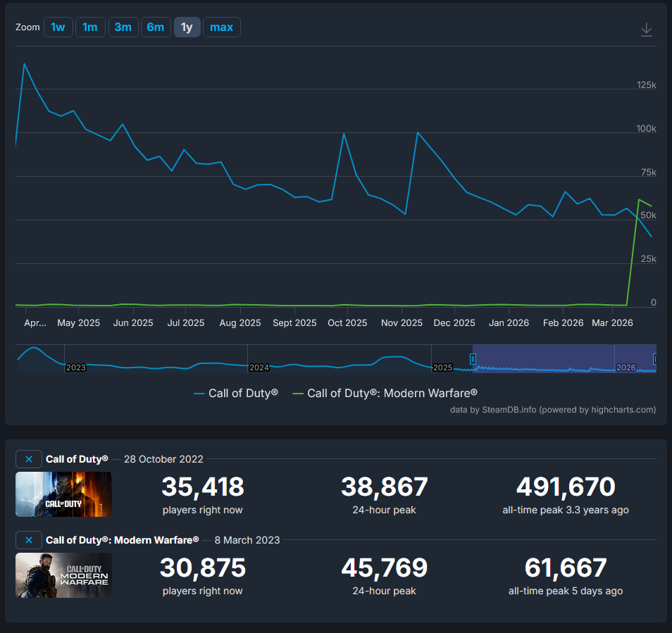Click the all-time peak 5 days ago label
The width and height of the screenshot is (672, 633).
[x=566, y=591]
